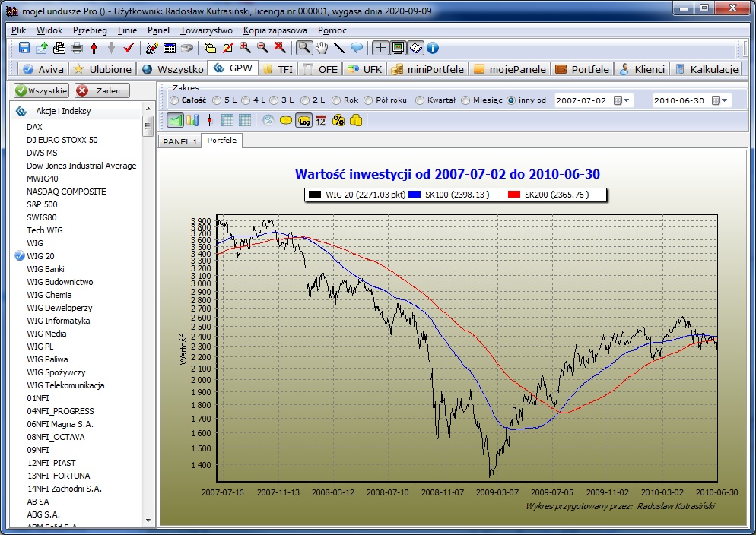The width and height of the screenshot is (756, 535).
Task: Choose the Kwartał range option
Action: click(x=421, y=100)
